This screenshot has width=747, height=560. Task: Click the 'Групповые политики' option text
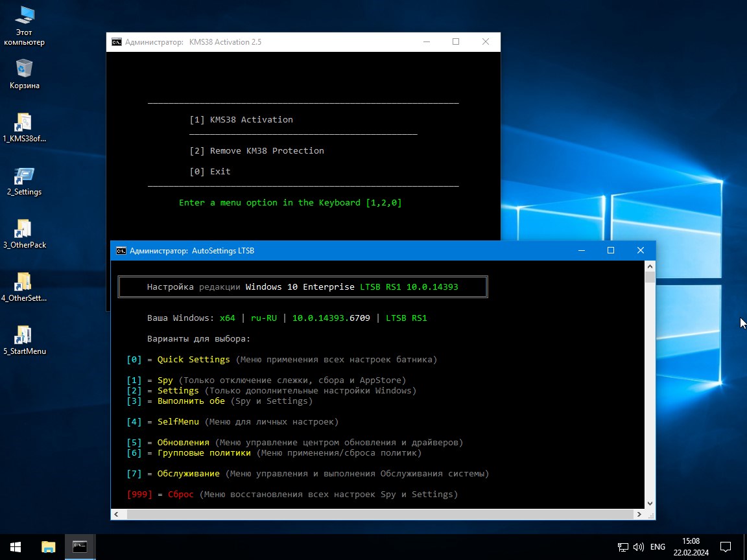tap(204, 453)
